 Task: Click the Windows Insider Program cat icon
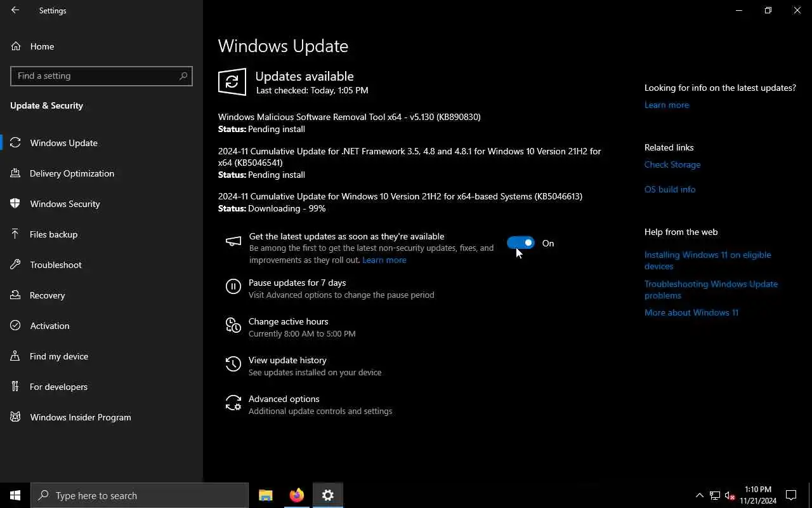pos(16,417)
